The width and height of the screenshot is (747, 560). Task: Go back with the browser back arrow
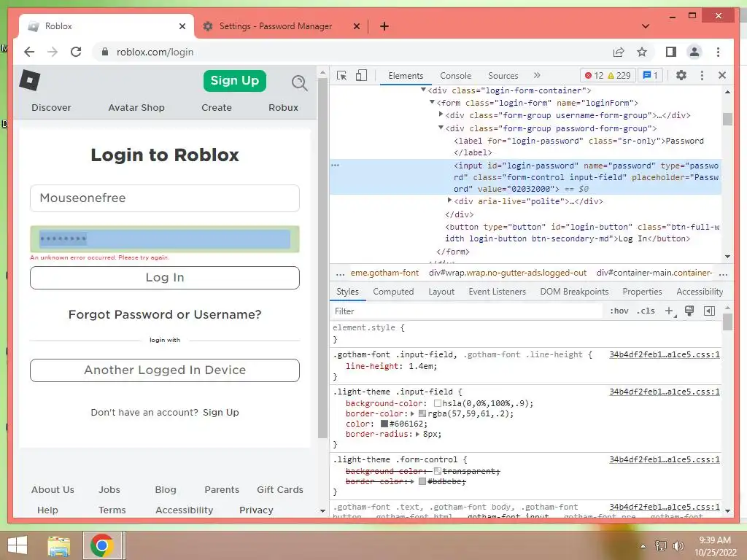29,52
